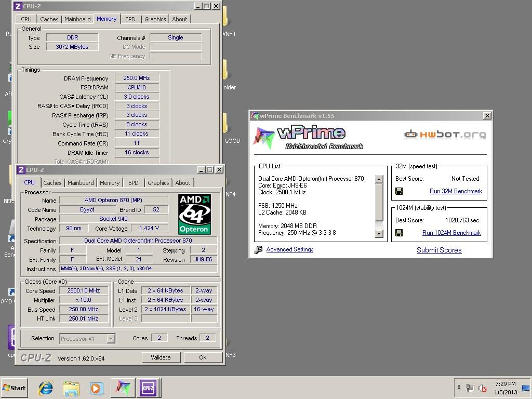Select Graphics tab in the back CPU-Z window
Screen dimensions: 532x399
point(155,19)
